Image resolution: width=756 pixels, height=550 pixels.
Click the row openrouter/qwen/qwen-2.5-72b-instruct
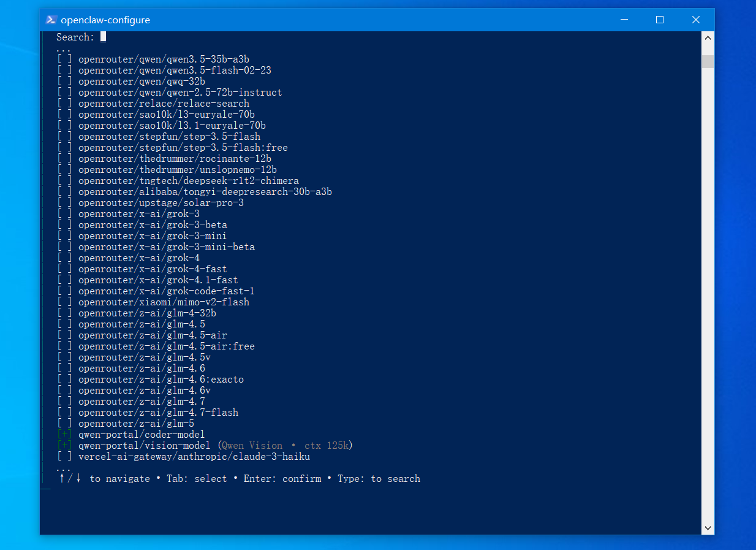169,93
